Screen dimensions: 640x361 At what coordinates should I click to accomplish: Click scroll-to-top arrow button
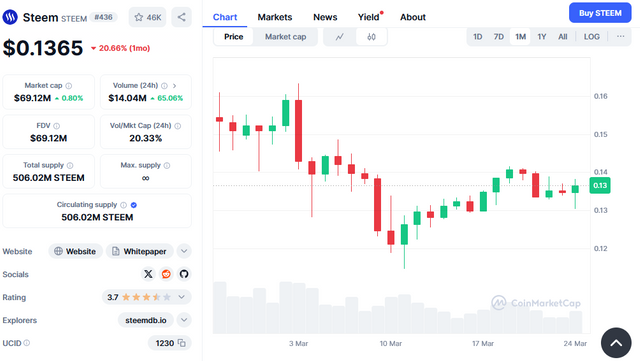point(616,343)
